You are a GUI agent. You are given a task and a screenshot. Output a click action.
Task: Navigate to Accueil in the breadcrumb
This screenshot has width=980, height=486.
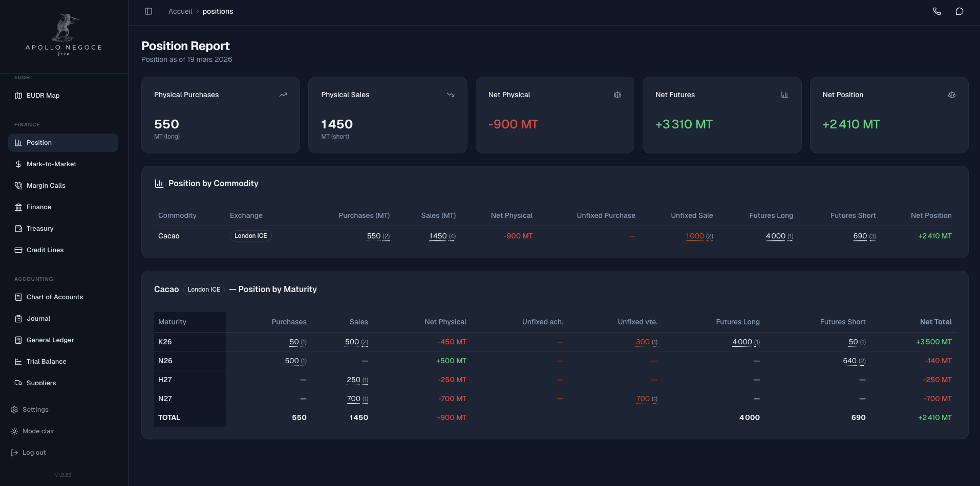point(180,11)
